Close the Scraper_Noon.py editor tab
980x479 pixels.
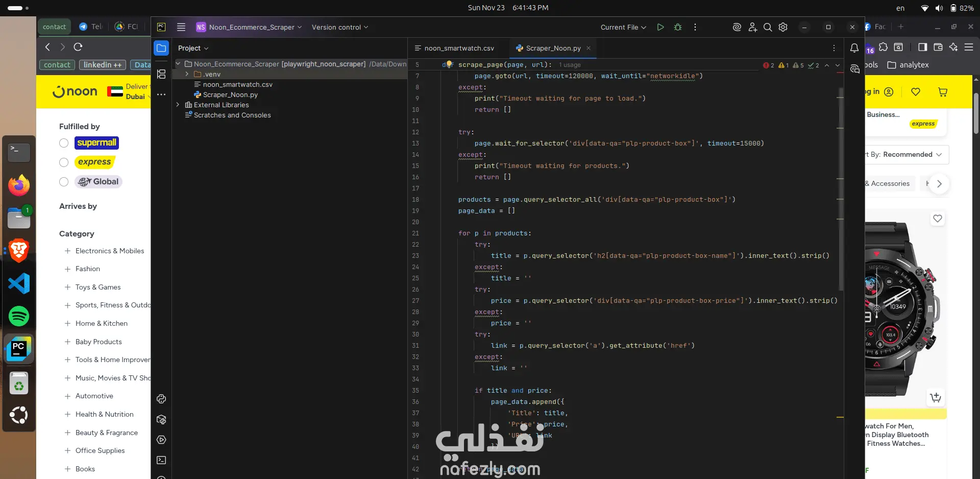589,48
